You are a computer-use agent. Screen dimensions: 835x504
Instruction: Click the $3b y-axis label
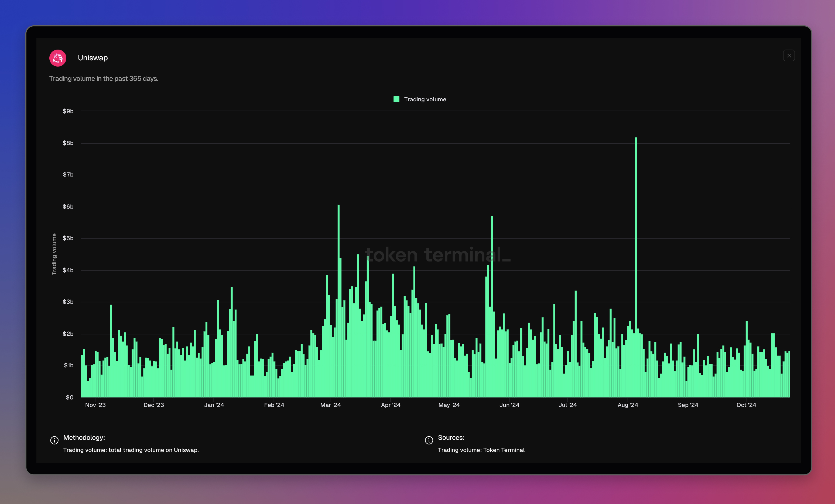point(68,302)
